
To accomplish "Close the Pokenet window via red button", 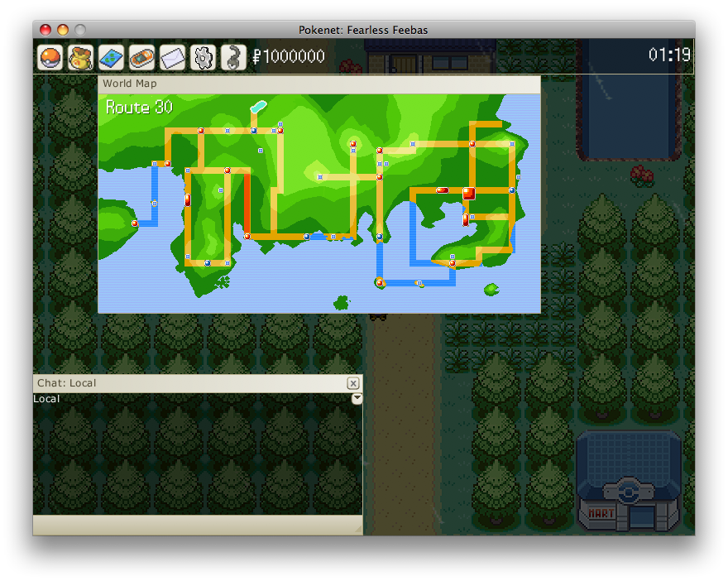I will click(45, 30).
